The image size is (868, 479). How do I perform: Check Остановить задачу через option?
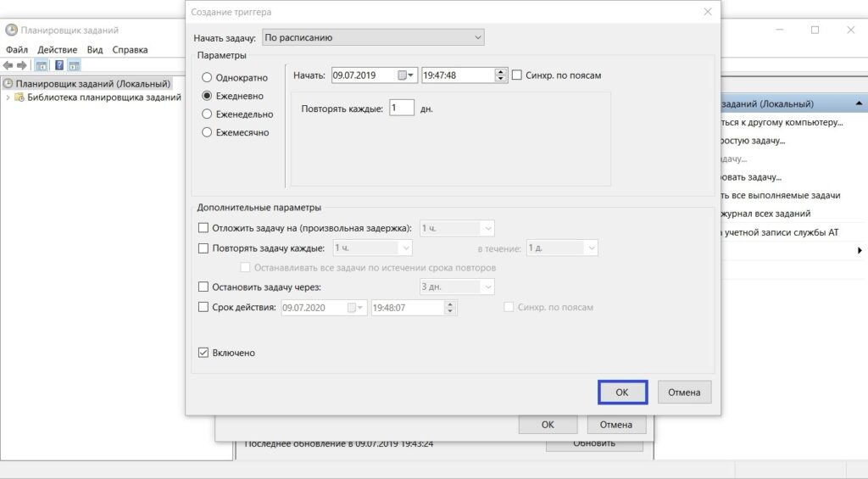click(203, 287)
